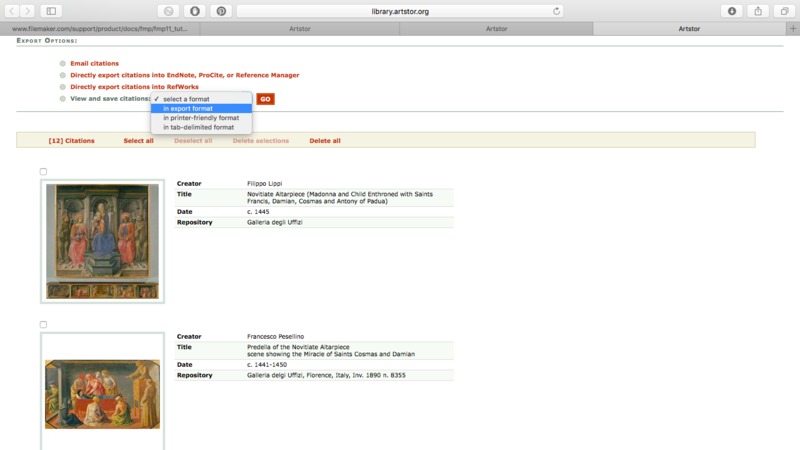Screen dimensions: 800x450
Task: Open export into EndNote, ProCite link
Action: pyautogui.click(x=185, y=75)
